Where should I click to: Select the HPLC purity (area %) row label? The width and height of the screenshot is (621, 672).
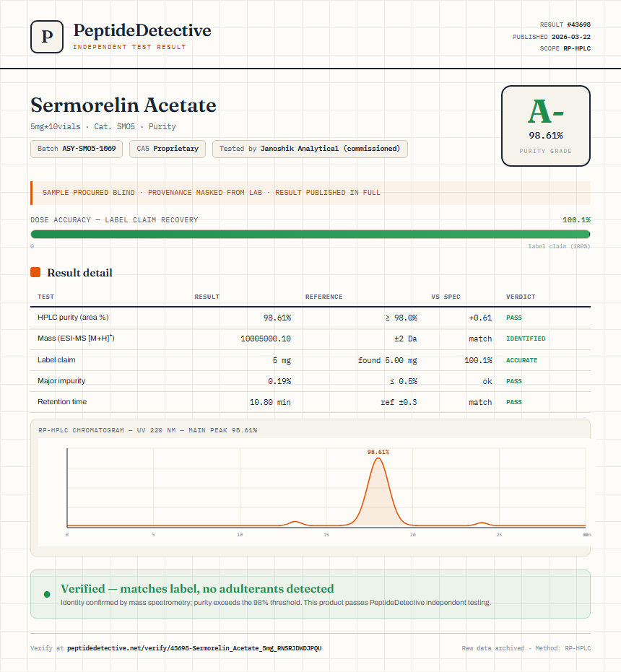click(x=73, y=317)
